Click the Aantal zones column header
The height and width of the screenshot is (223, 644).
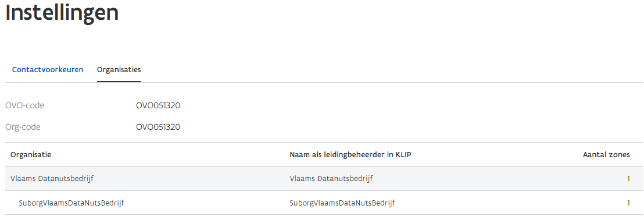pos(606,155)
